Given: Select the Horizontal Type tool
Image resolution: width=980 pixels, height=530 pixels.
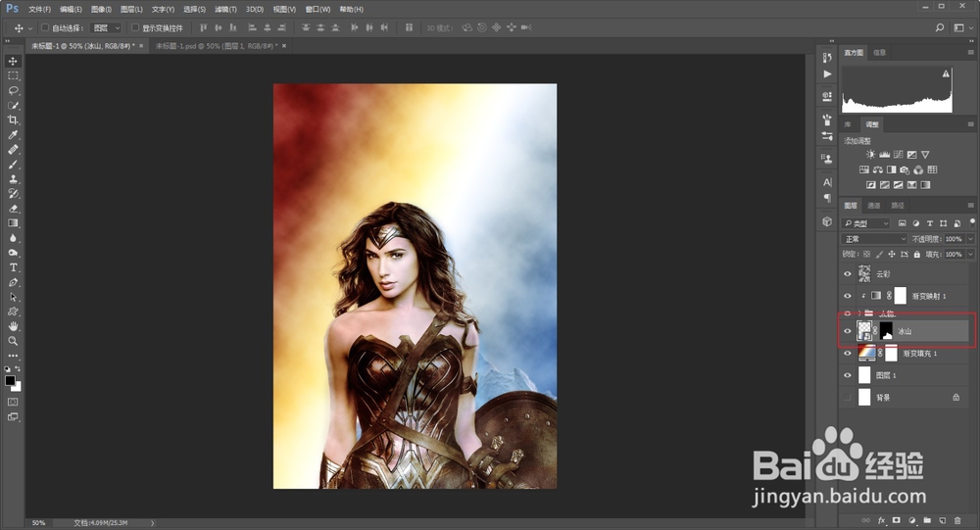Looking at the screenshot, I should 13,267.
